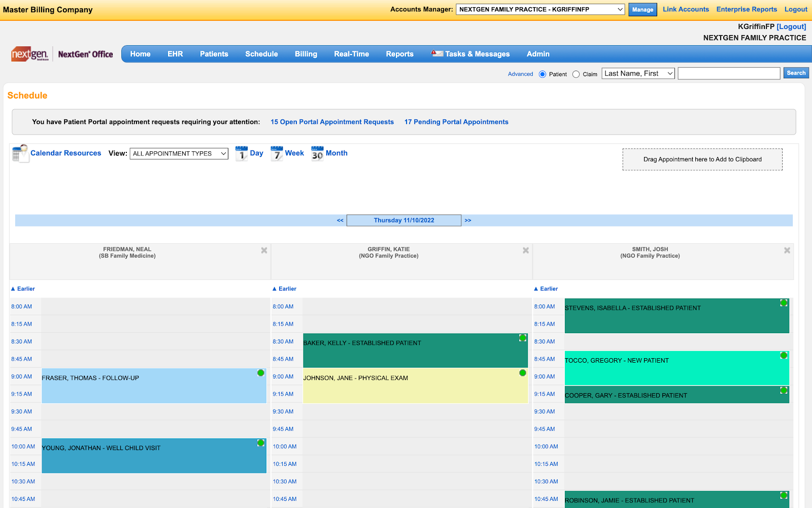
Task: Click the Manage button
Action: 642,10
